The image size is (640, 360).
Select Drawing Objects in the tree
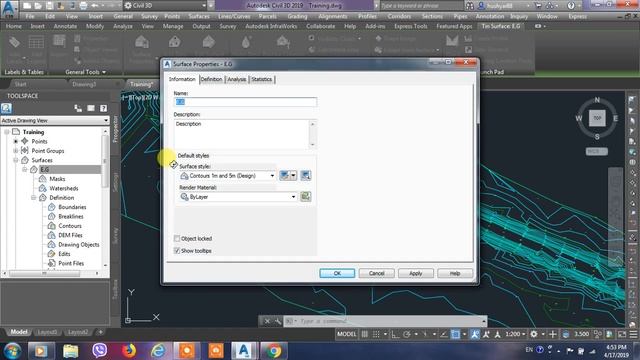click(x=79, y=244)
